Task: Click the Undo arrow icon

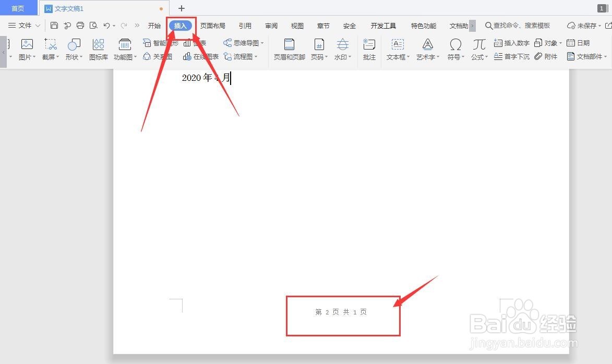Action: (x=106, y=26)
